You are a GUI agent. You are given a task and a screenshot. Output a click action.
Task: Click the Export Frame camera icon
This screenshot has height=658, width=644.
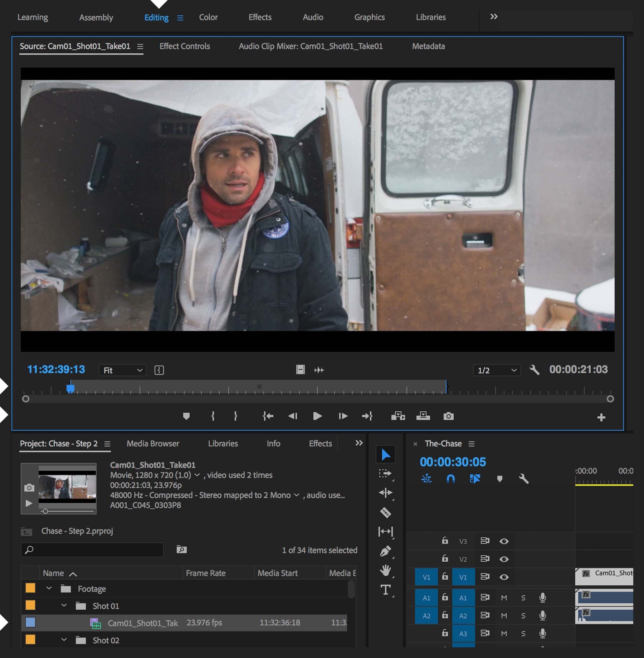[448, 416]
